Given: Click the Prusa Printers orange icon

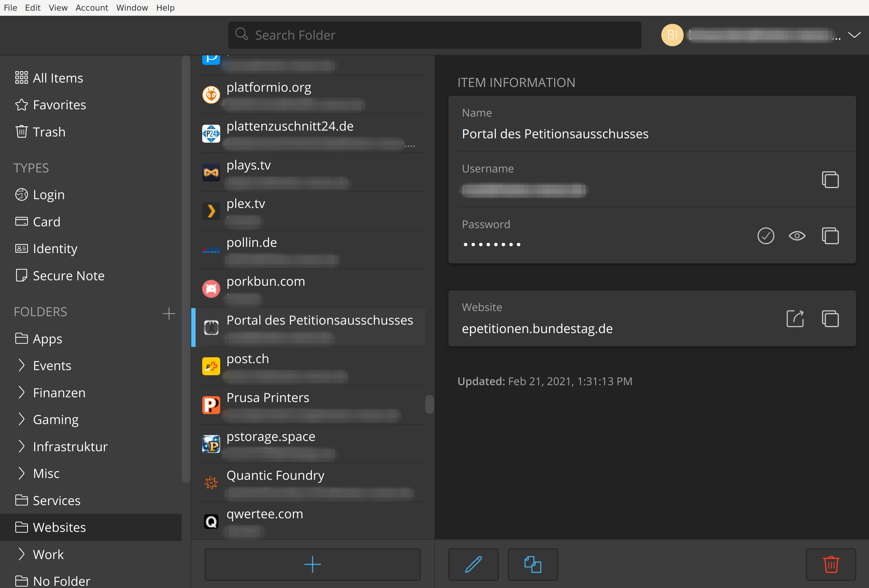Looking at the screenshot, I should [211, 405].
